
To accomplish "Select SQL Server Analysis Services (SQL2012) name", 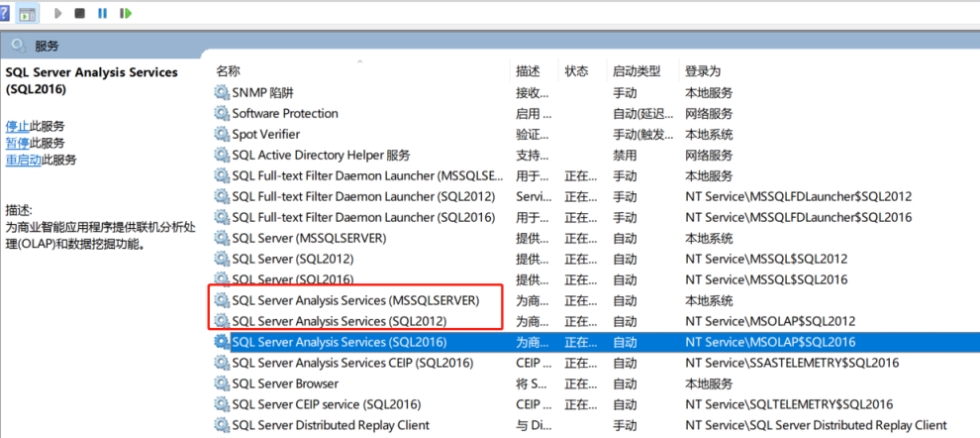I will [x=340, y=321].
